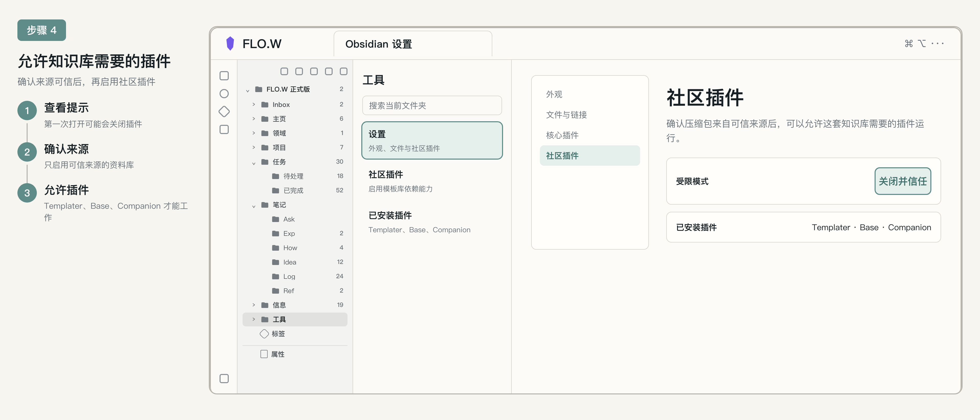Click the circle icon in left ribbon
This screenshot has height=420, width=980.
[x=224, y=94]
